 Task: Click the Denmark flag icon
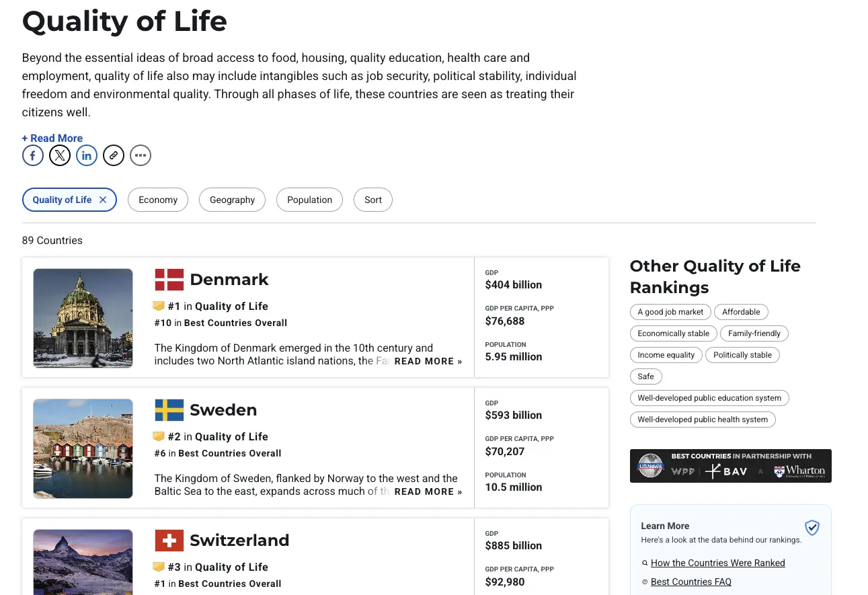tap(169, 280)
